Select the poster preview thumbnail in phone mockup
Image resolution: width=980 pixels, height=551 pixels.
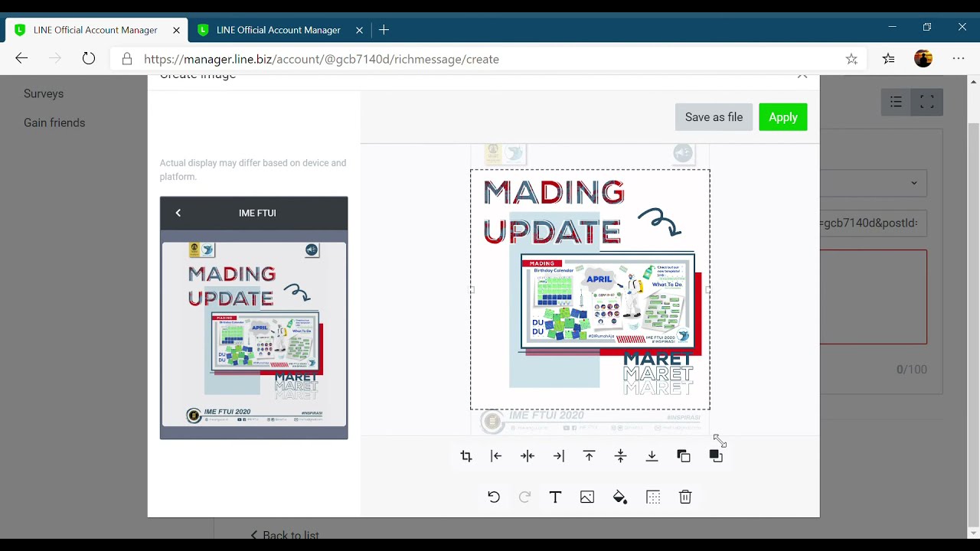point(254,334)
